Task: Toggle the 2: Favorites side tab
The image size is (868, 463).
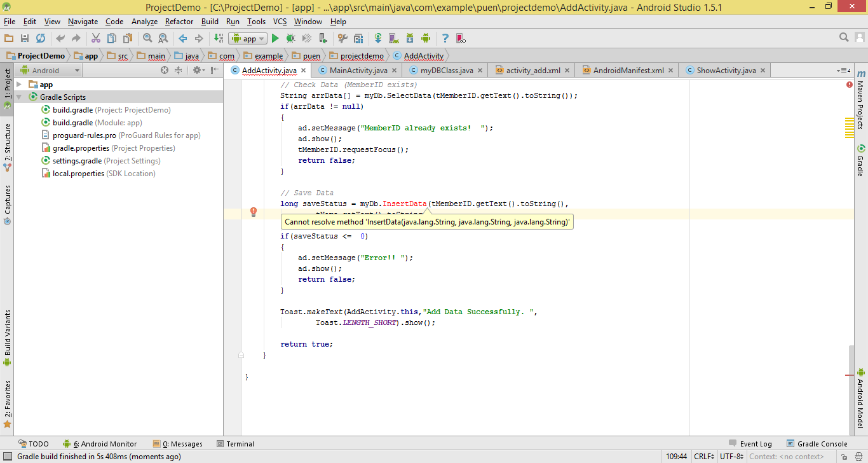Action: click(x=7, y=404)
